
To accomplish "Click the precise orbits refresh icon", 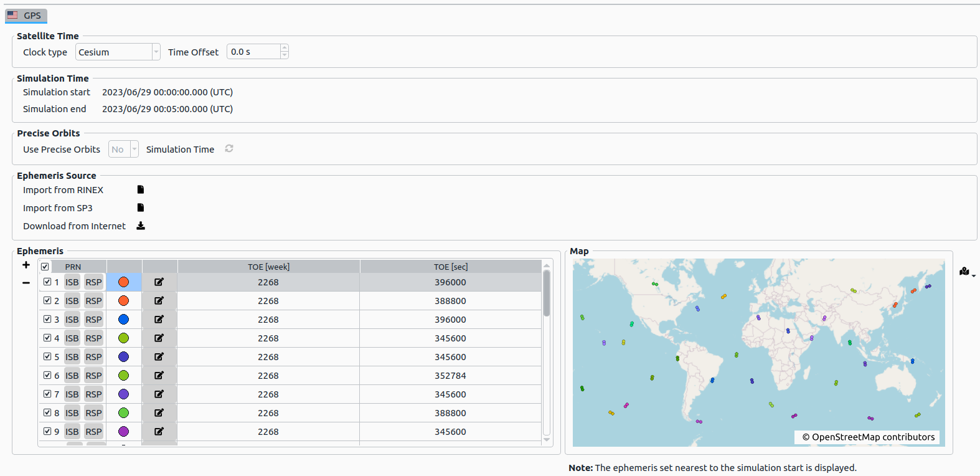I will [x=229, y=149].
